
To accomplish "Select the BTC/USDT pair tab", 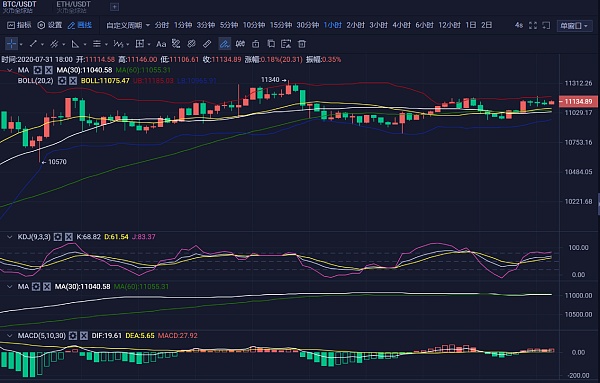I will [x=19, y=7].
